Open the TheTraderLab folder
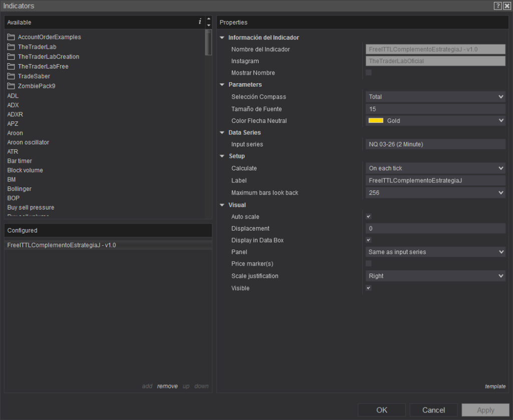The image size is (513, 420). coord(37,47)
